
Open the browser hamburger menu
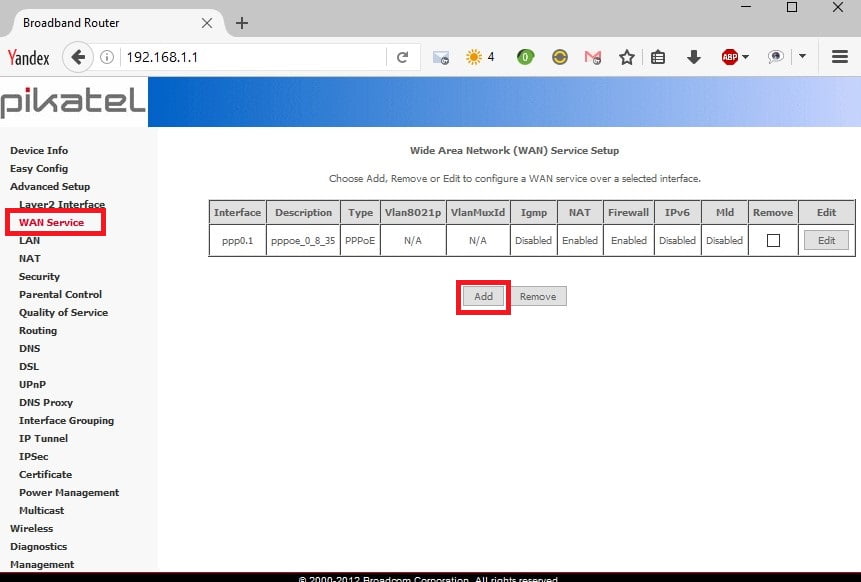pos(840,57)
